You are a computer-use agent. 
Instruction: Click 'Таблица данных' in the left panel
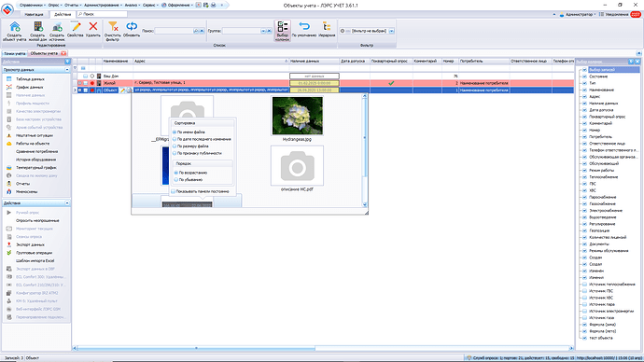pos(30,78)
